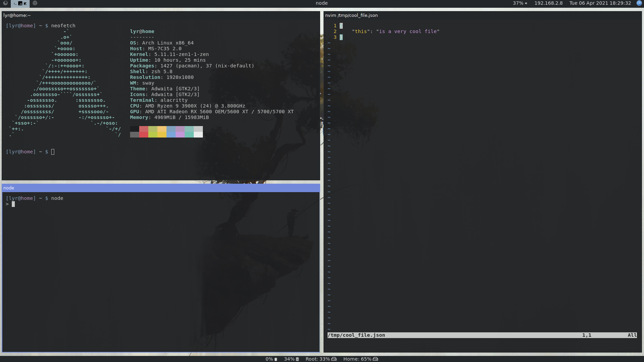
Task: Click the date and time clock display
Action: 600,3
